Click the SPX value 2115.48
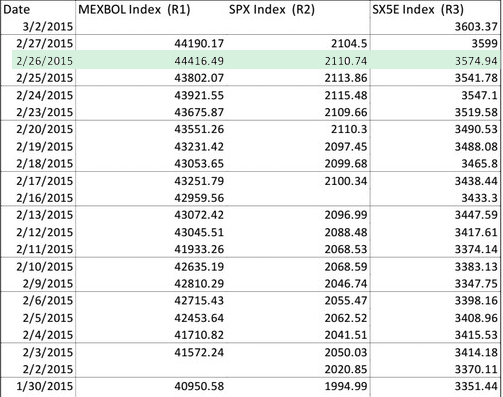Screen dimensions: 503x397 (x=346, y=95)
